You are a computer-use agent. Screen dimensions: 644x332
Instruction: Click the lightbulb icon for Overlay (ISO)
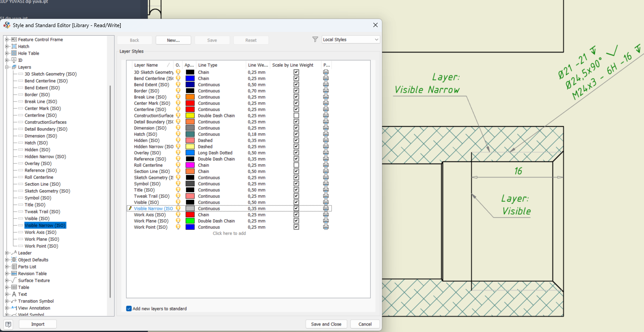click(x=178, y=153)
